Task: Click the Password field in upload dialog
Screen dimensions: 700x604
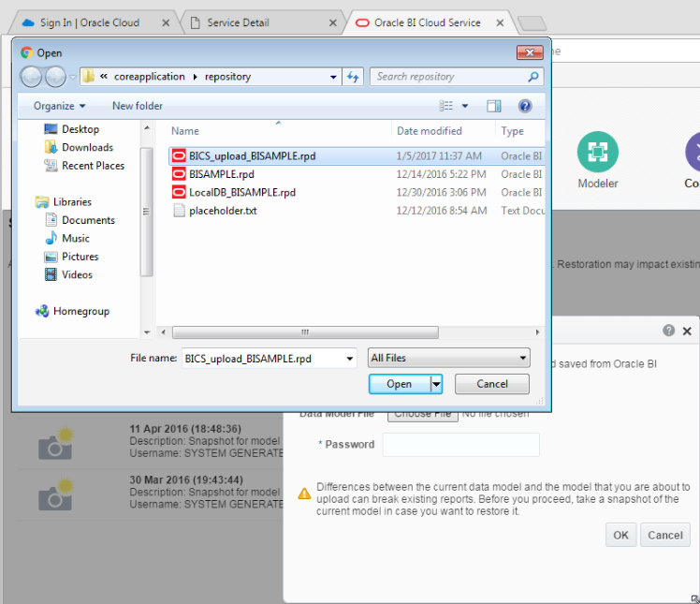Action: pos(461,445)
